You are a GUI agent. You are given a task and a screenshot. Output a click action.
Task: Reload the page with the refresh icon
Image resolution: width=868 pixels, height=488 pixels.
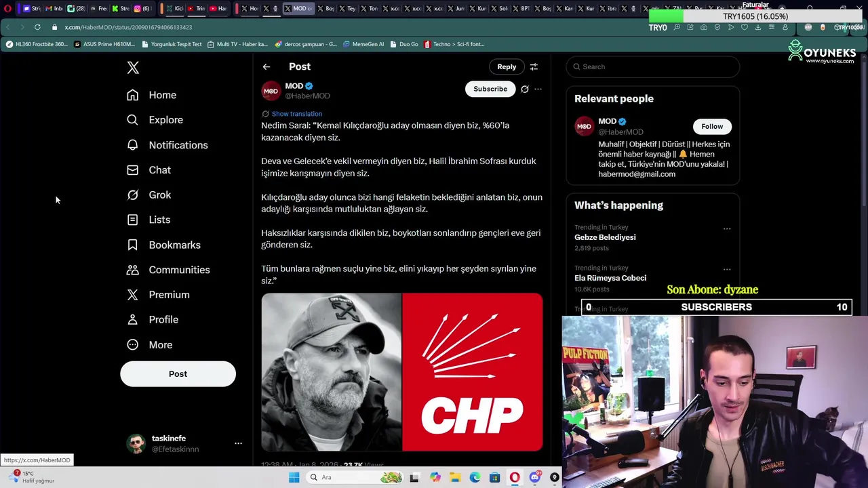point(37,27)
